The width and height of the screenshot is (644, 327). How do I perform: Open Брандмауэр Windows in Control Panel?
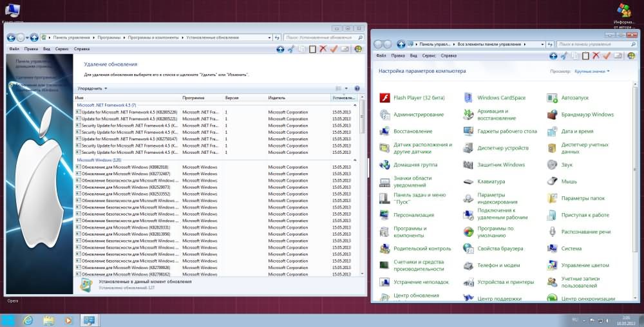(587, 115)
